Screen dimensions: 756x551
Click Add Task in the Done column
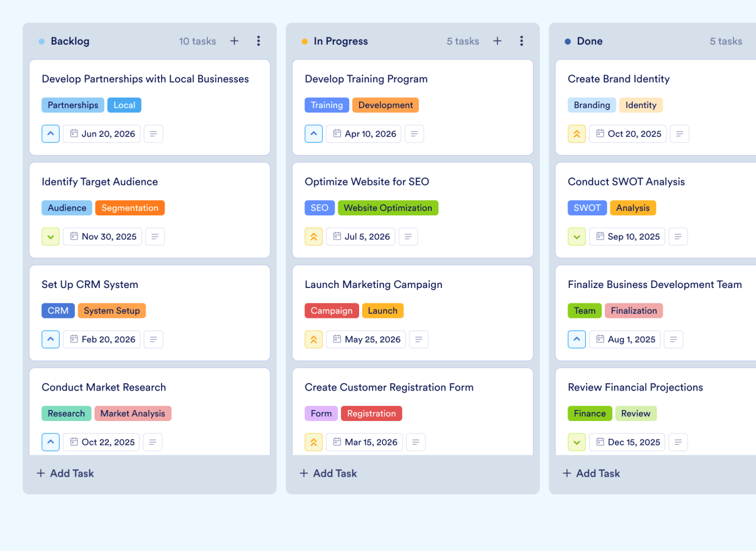pos(591,473)
